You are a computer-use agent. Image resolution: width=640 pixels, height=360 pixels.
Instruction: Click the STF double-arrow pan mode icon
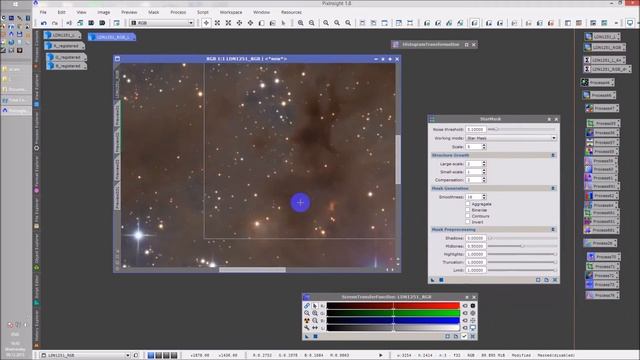coord(315,328)
